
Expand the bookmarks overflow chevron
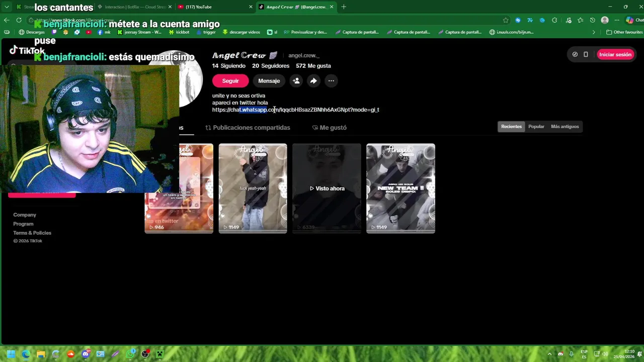pyautogui.click(x=594, y=32)
